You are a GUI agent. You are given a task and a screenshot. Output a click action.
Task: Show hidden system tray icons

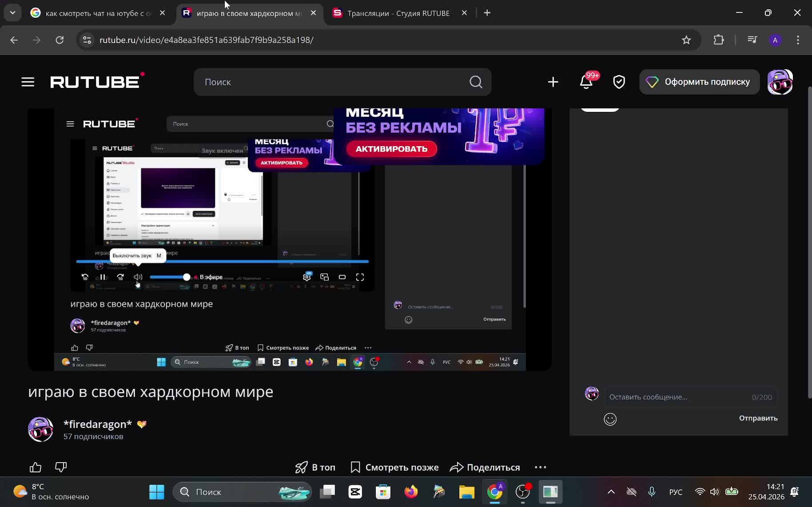[x=611, y=492]
